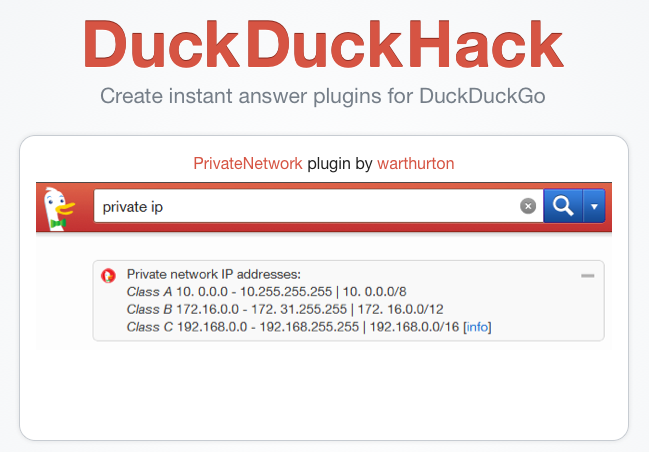The image size is (649, 452).
Task: Click the 172. 16.0.0/12 CIDR text
Action: [x=400, y=310]
